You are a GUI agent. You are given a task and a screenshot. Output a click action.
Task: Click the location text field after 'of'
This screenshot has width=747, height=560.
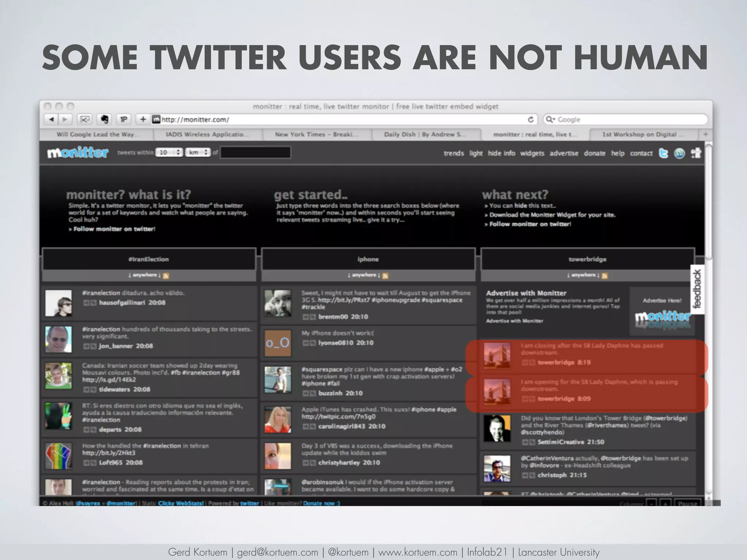[255, 152]
